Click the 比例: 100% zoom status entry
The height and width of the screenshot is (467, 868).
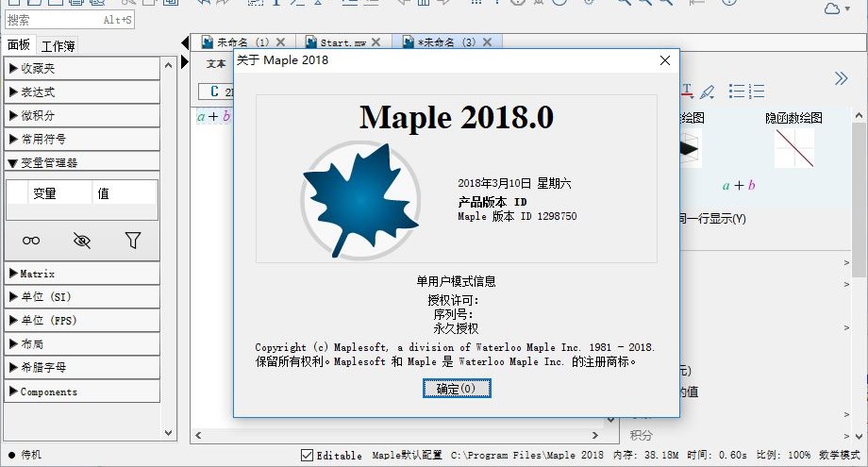(783, 455)
